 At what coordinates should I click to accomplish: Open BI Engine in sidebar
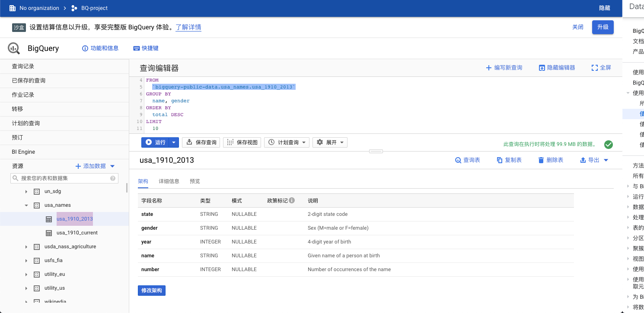(x=64, y=152)
